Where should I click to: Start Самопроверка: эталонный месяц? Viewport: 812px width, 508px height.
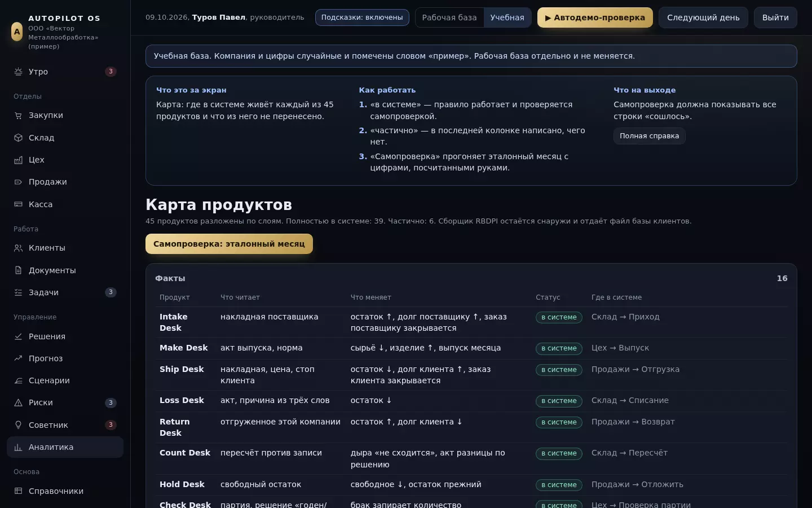229,244
